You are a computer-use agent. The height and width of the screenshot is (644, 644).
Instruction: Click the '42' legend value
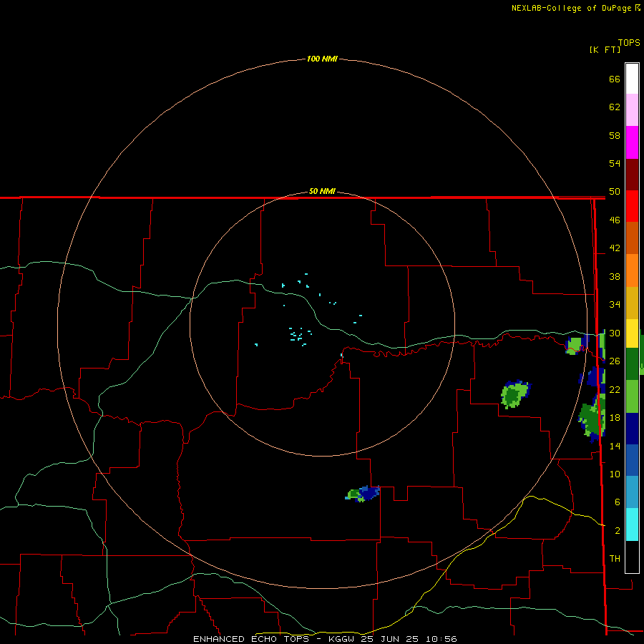click(x=615, y=248)
